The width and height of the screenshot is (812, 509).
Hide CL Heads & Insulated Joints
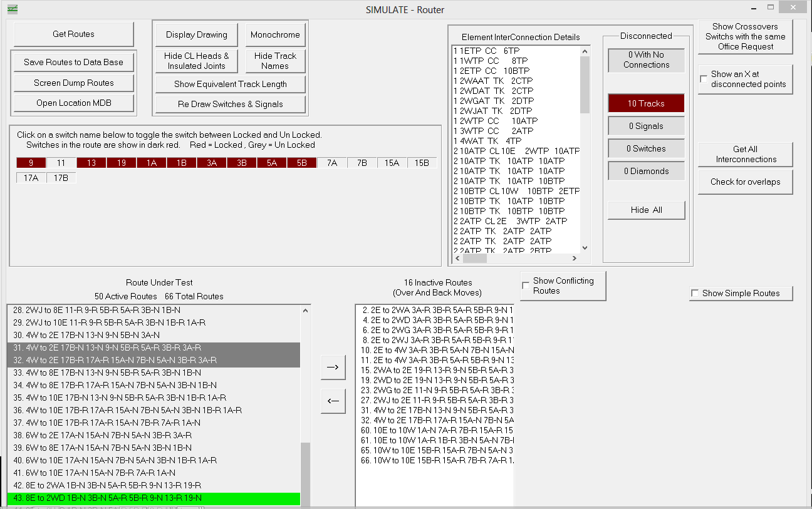(195, 60)
